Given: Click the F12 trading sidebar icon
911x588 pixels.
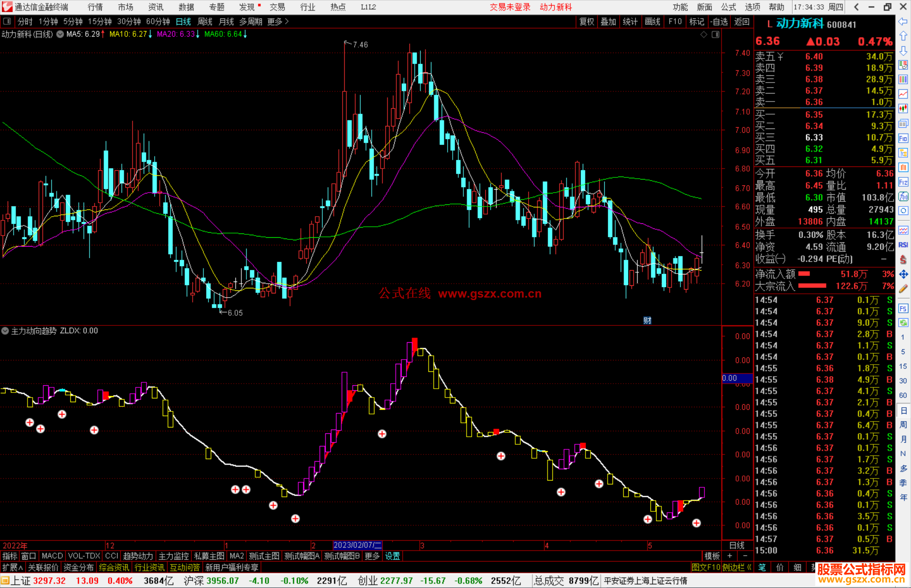Looking at the screenshot, I should pos(903,182).
